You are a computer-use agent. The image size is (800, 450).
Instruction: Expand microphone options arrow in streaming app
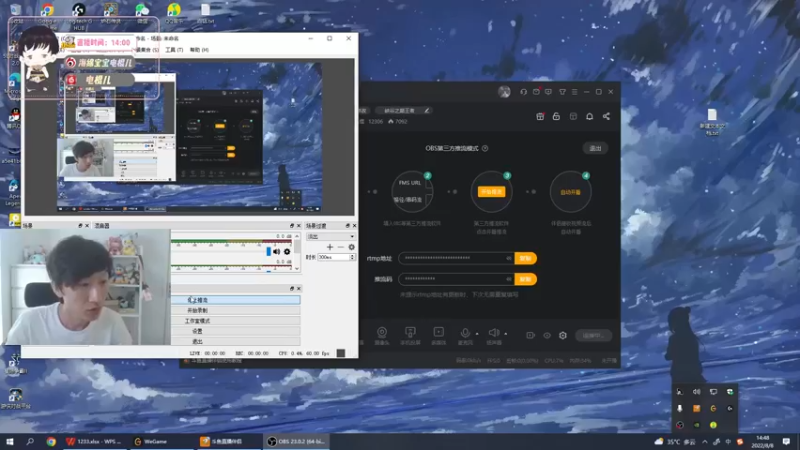pos(477,334)
